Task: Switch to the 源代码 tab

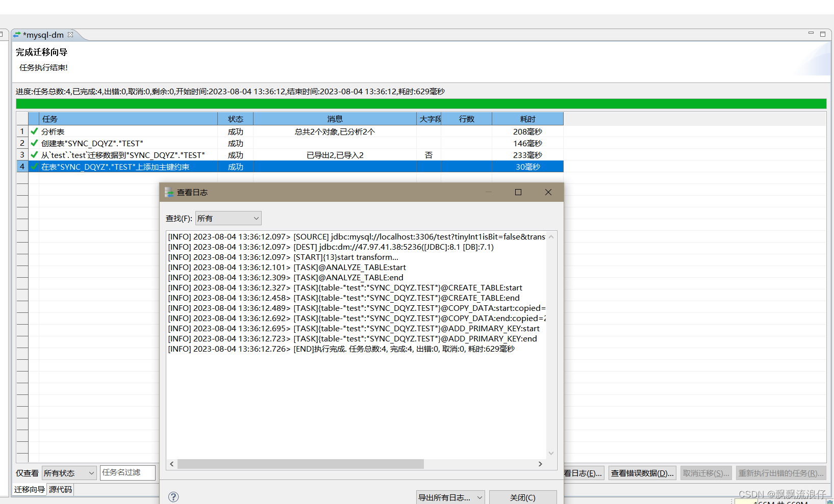Action: pos(60,489)
